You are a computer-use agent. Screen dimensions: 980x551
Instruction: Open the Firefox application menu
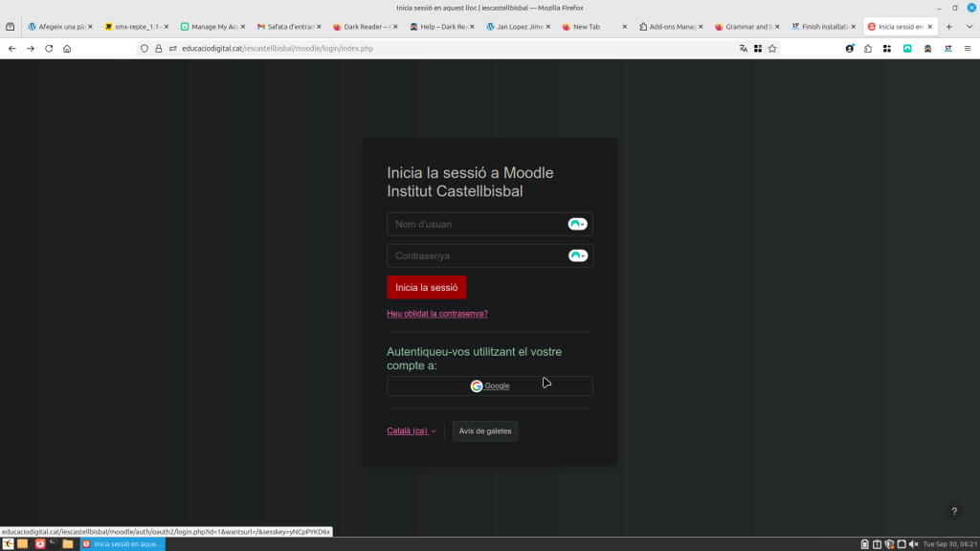tap(968, 48)
